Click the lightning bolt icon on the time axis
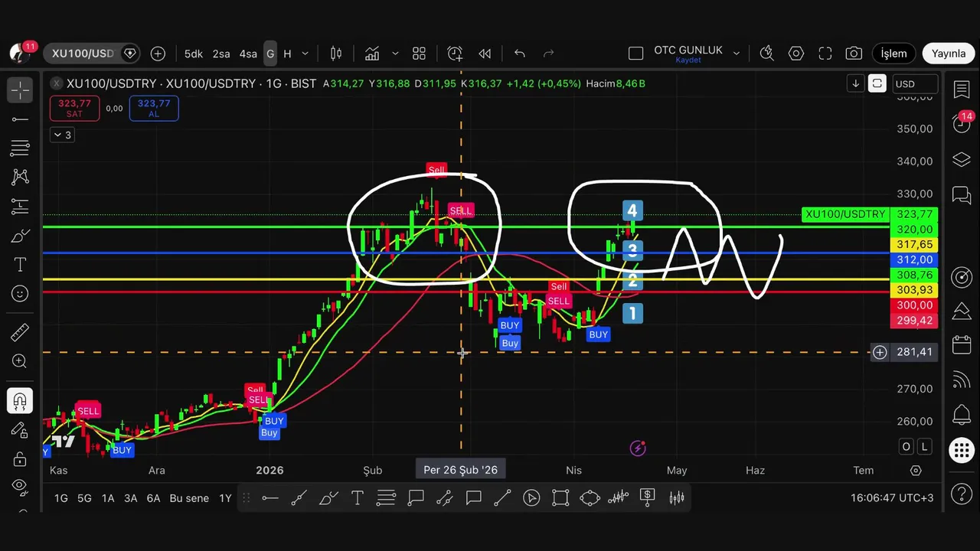 tap(638, 448)
